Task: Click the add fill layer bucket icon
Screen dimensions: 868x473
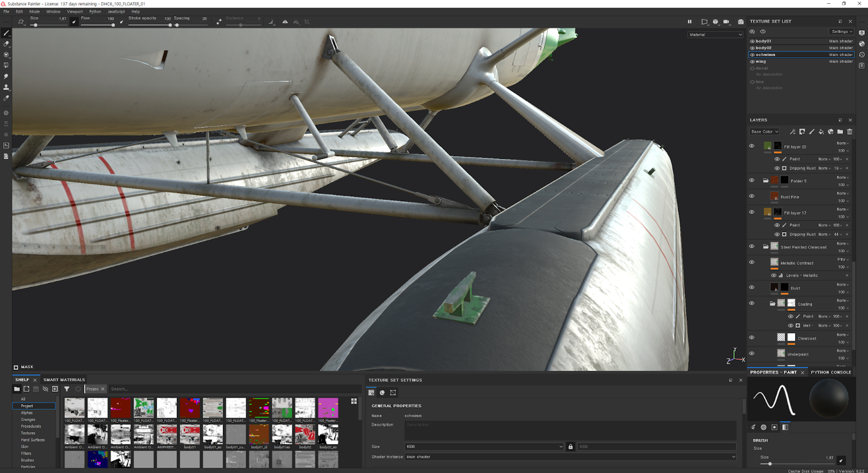Action: point(821,132)
